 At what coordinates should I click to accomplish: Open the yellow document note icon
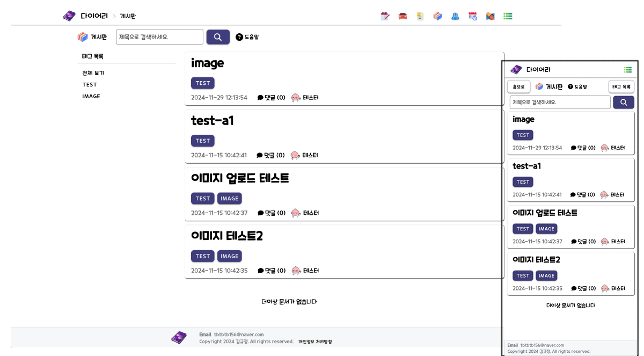point(420,16)
